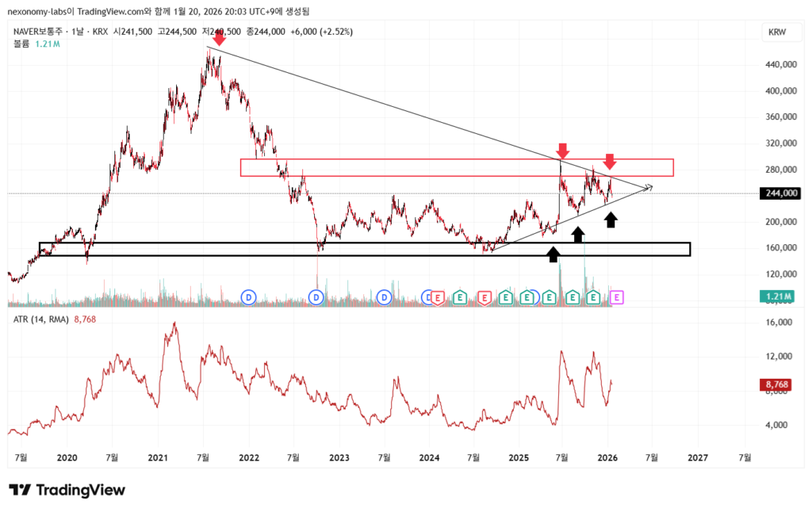The height and width of the screenshot is (512, 812).
Task: Click the 2023 label on time axis
Action: point(339,457)
